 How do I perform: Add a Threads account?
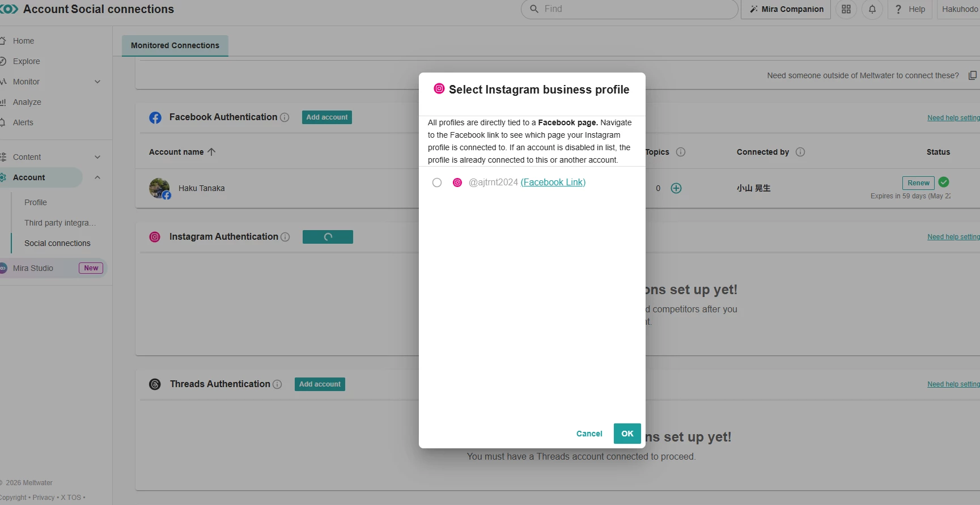click(x=320, y=384)
